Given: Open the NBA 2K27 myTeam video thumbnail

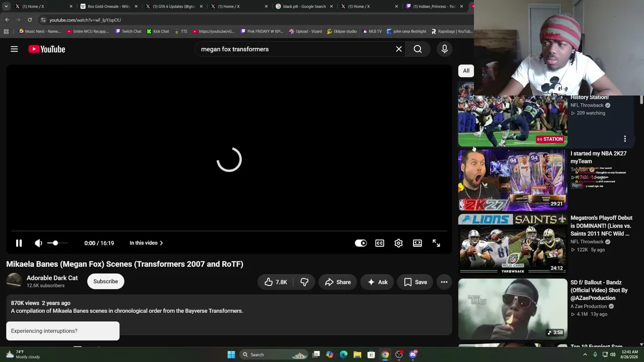Looking at the screenshot, I should pos(513,180).
